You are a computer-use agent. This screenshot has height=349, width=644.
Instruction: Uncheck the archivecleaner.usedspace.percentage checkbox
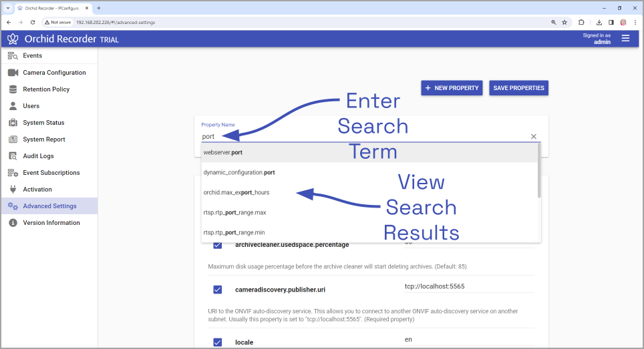click(218, 245)
